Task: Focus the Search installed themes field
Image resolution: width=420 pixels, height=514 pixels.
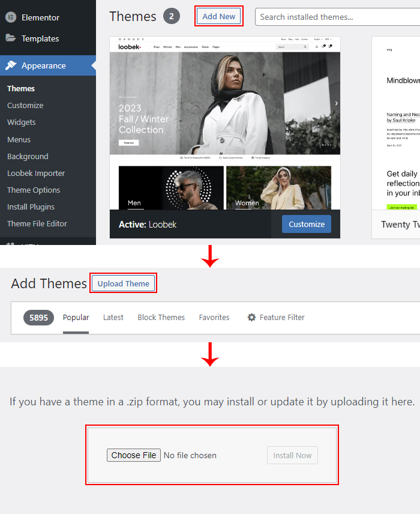Action: coord(337,17)
